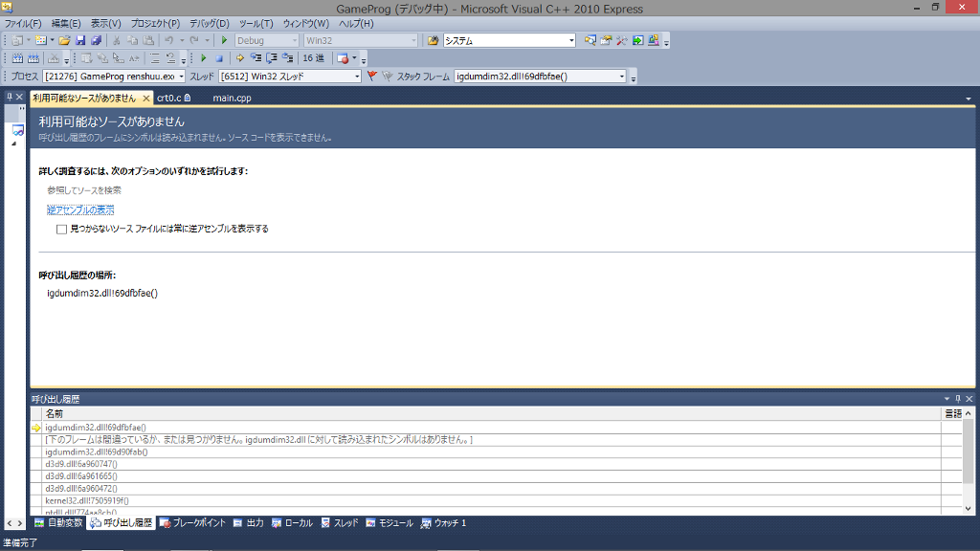Toggle auto-hide pin on call stack panel
This screenshot has height=551, width=980.
[x=957, y=399]
